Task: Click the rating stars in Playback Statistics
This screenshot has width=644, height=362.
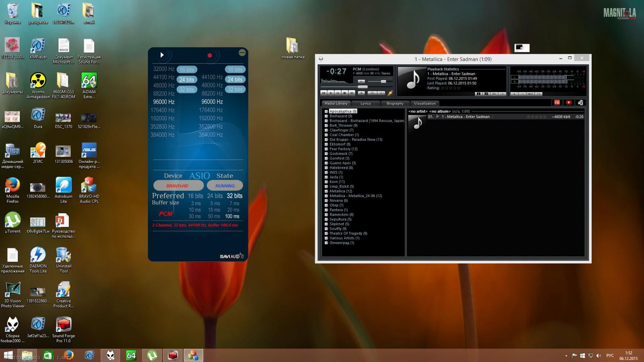Action: 450,88
